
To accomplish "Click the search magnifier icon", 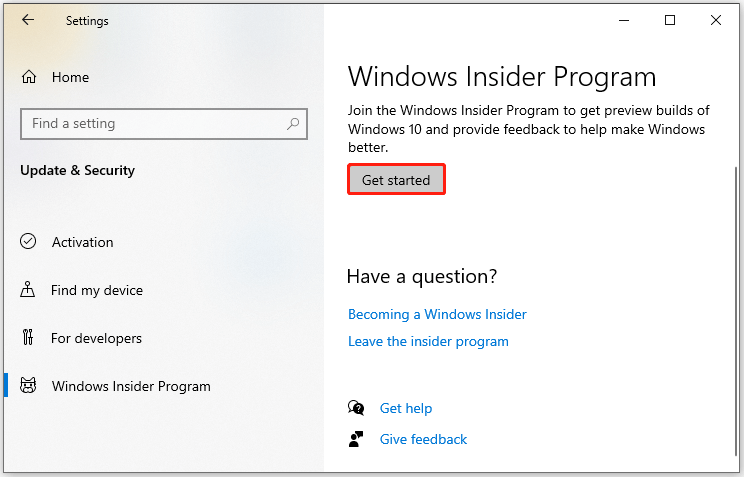I will pyautogui.click(x=293, y=124).
